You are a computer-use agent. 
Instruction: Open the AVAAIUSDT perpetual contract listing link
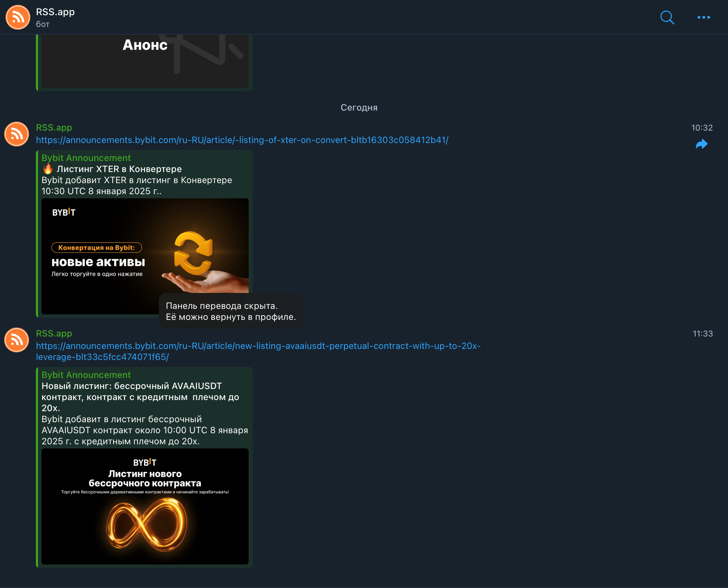tap(258, 351)
